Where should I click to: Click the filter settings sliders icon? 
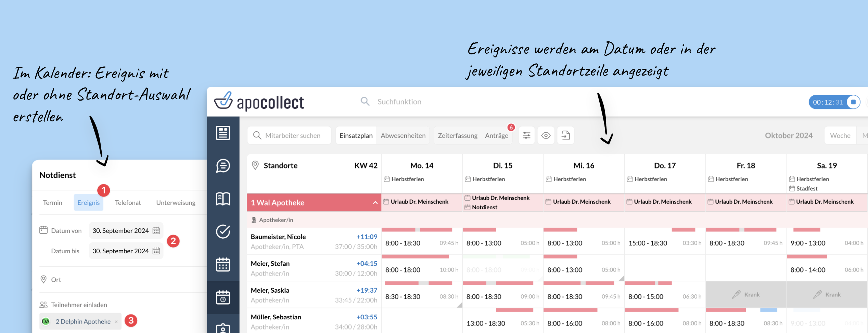pyautogui.click(x=526, y=135)
